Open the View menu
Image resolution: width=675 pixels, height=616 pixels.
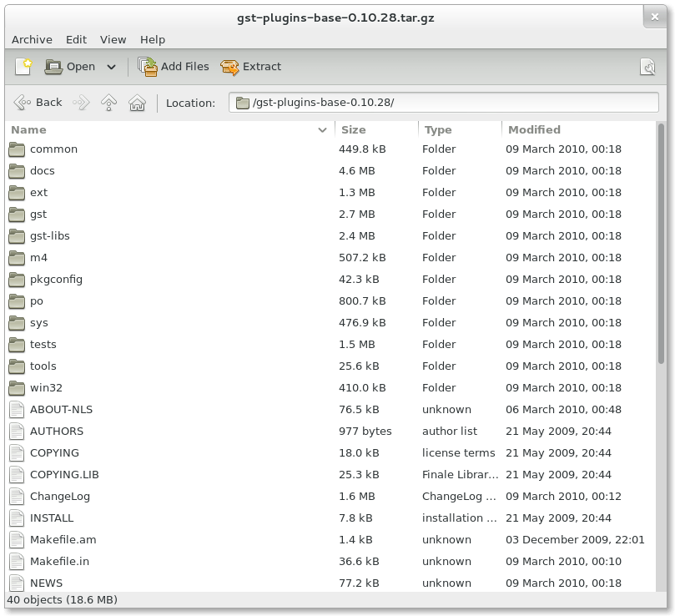pyautogui.click(x=113, y=39)
